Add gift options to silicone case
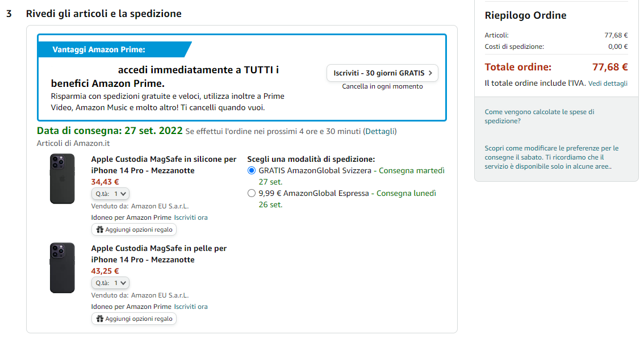This screenshot has width=644, height=339. 139,230
